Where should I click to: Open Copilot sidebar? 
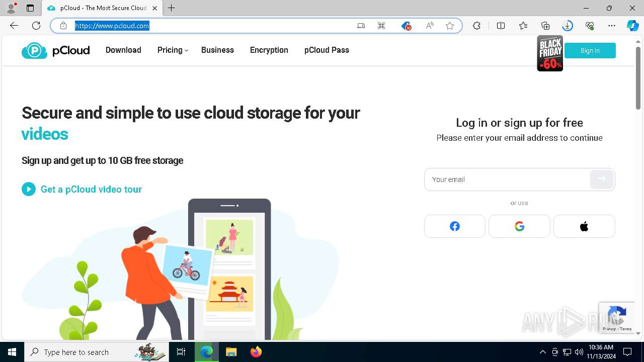[x=633, y=26]
